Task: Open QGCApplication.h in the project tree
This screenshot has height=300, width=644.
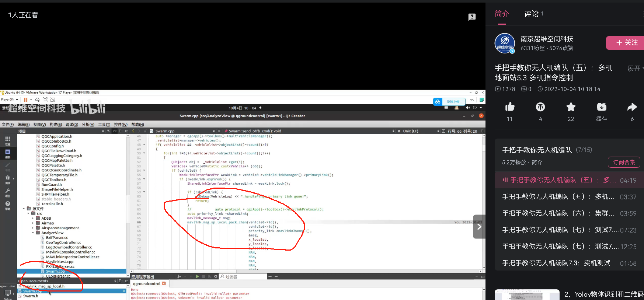Action: [x=56, y=136]
